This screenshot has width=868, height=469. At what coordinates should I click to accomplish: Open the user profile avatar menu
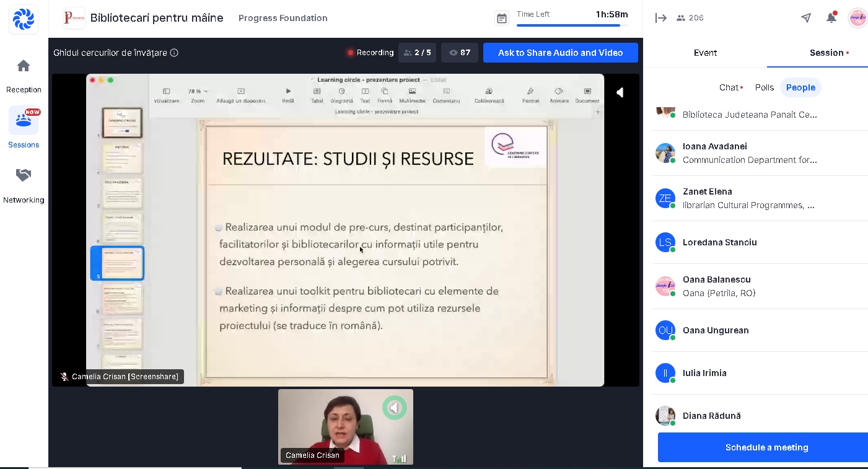coord(857,18)
